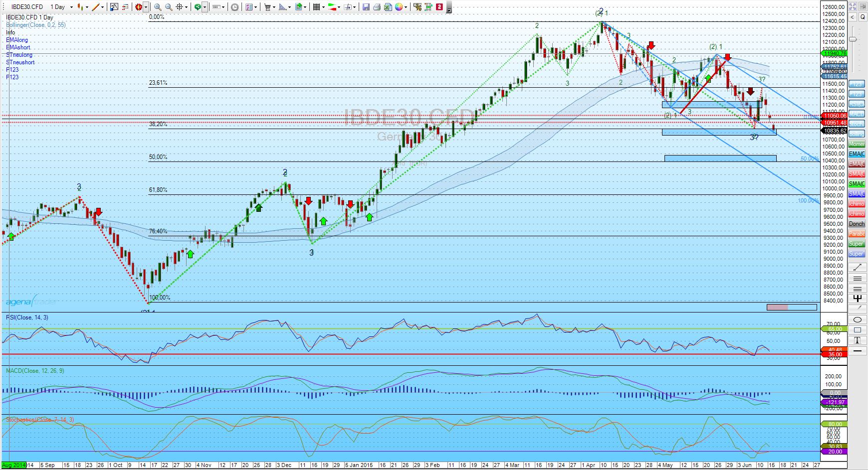Save the chart with the floppy disk icon

pos(366,7)
